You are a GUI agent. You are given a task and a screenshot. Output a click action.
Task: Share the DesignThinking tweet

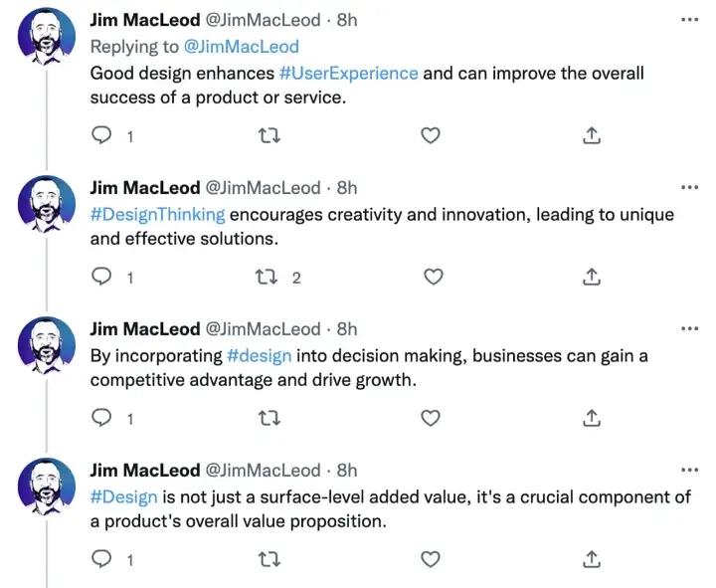(x=592, y=277)
